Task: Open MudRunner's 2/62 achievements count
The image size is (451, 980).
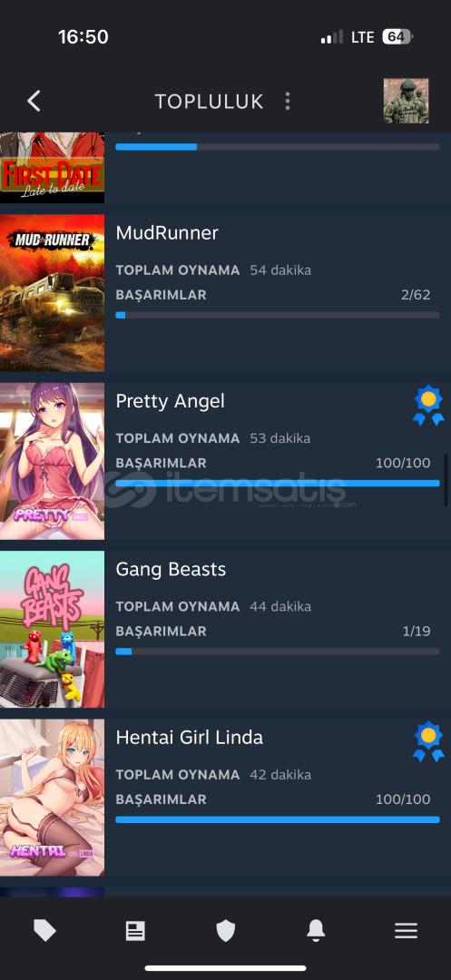Action: tap(416, 294)
